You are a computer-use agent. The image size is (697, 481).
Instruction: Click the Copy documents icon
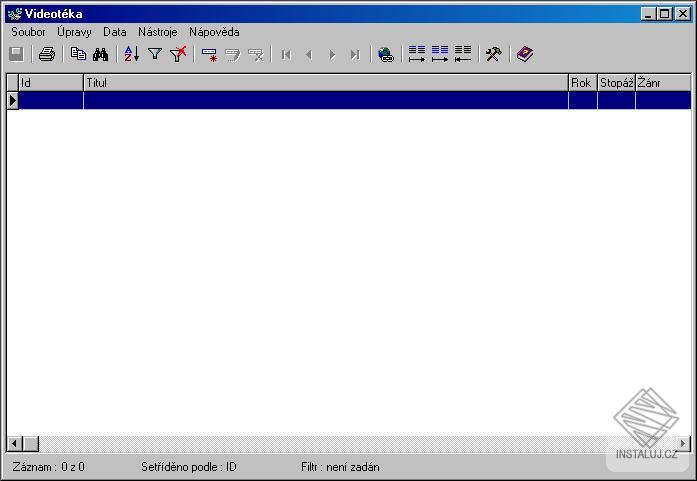tap(78, 54)
